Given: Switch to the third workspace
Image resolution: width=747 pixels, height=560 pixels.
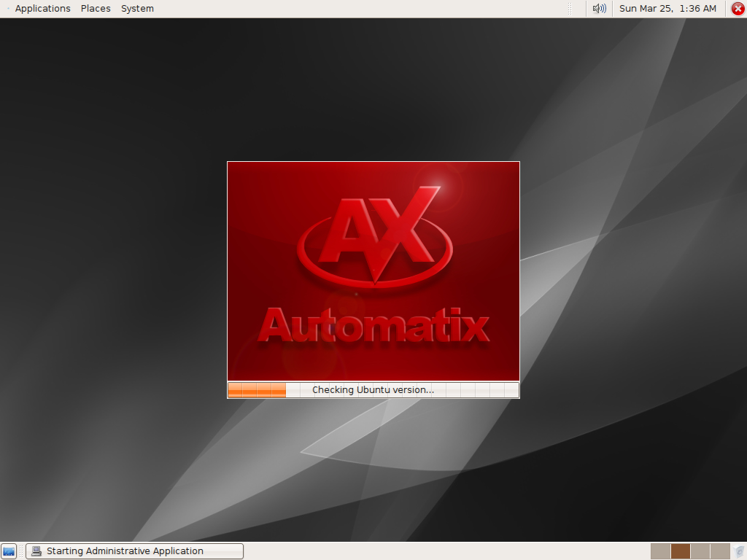Looking at the screenshot, I should [700, 551].
